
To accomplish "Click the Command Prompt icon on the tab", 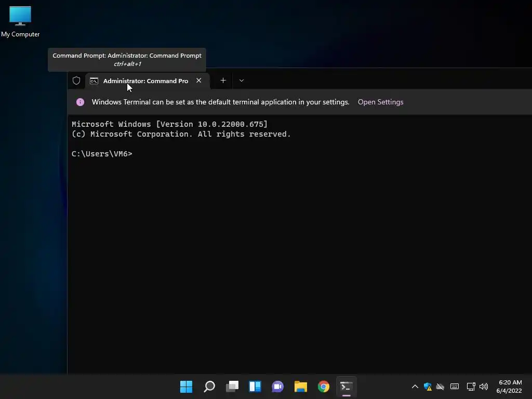I will coord(94,81).
